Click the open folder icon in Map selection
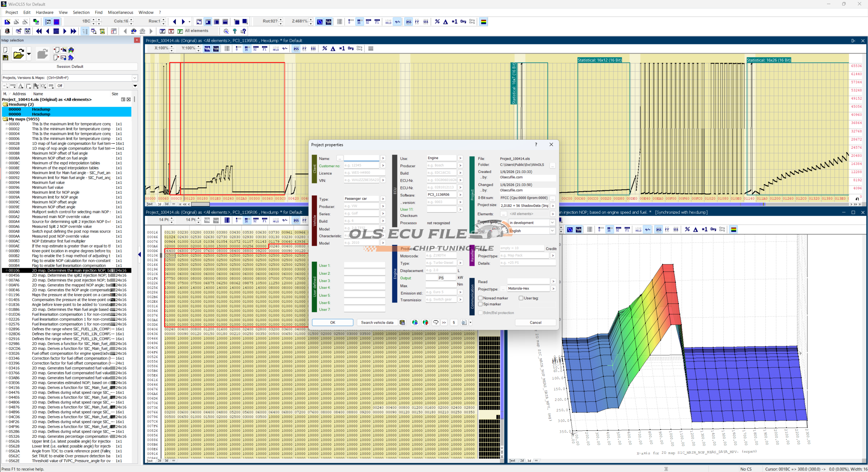 (18, 54)
